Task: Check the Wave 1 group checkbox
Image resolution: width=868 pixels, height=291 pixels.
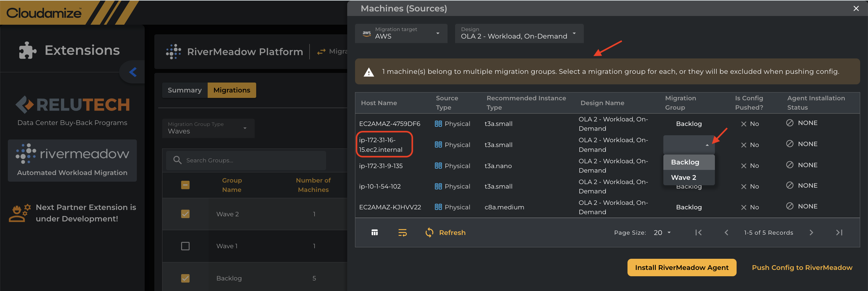Action: pos(185,246)
